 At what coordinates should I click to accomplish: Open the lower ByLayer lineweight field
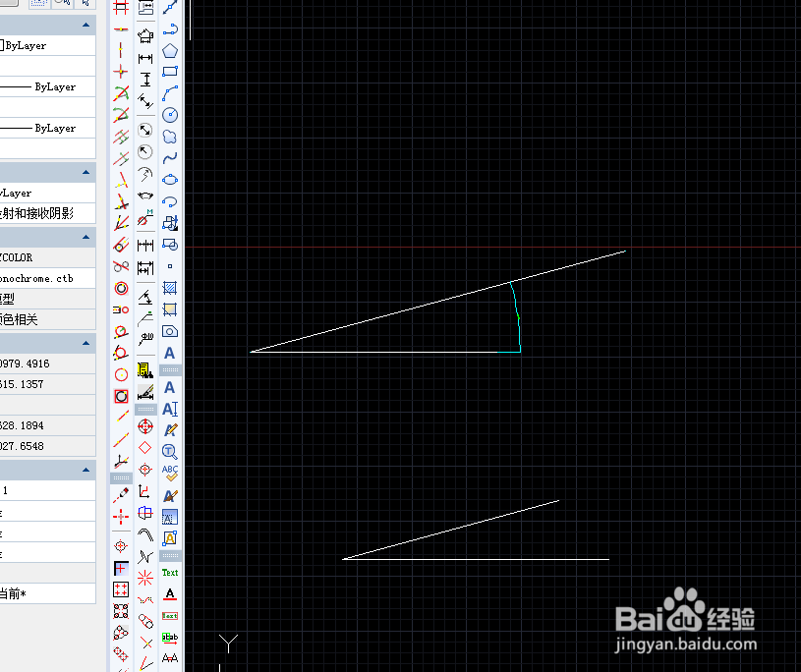tap(47, 128)
